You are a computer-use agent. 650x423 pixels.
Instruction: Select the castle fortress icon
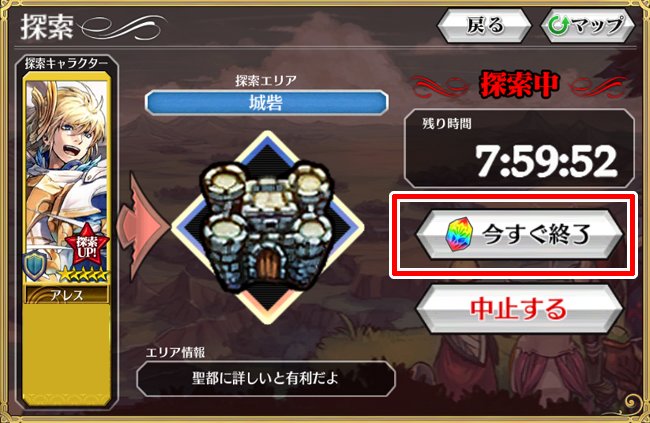pos(267,227)
